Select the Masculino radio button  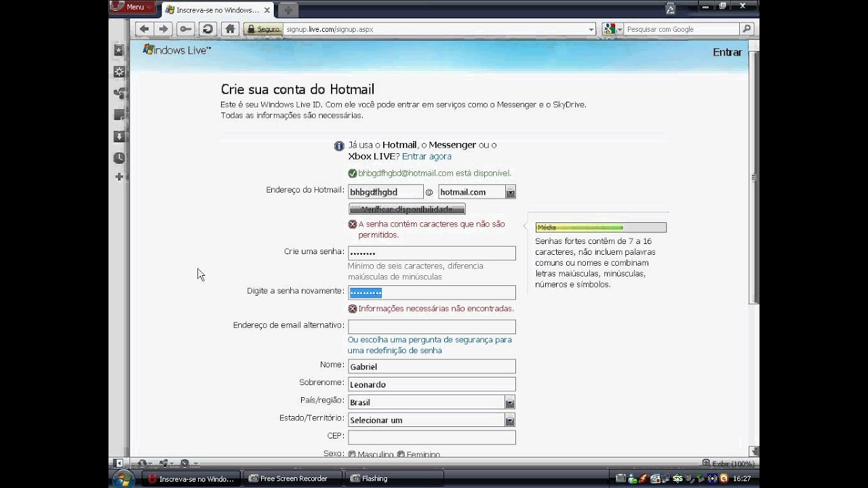coord(352,455)
